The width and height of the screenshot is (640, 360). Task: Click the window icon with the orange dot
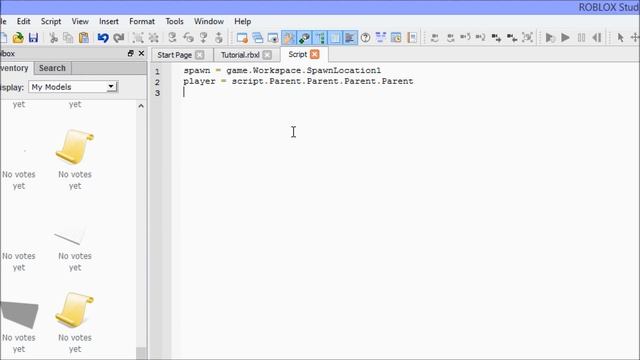pyautogui.click(x=242, y=38)
